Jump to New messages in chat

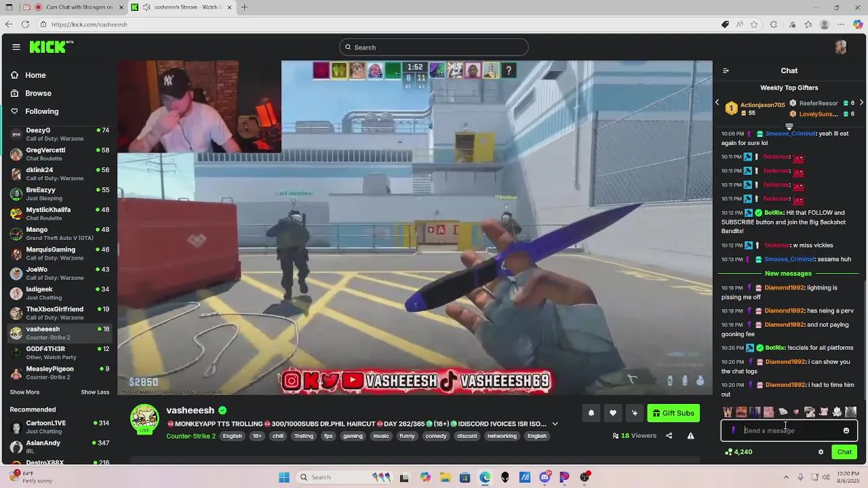(788, 274)
